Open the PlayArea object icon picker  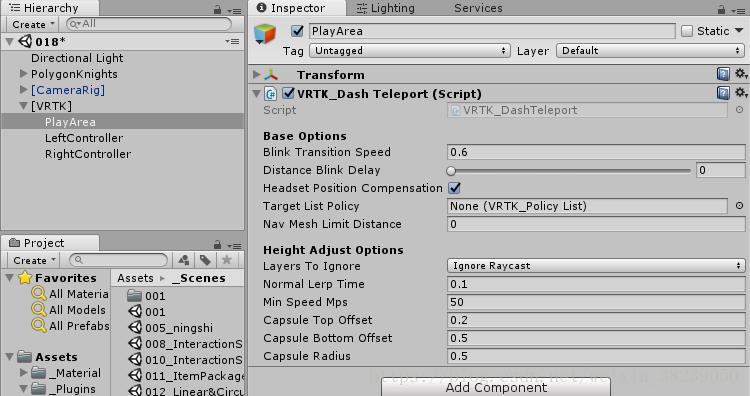[265, 34]
